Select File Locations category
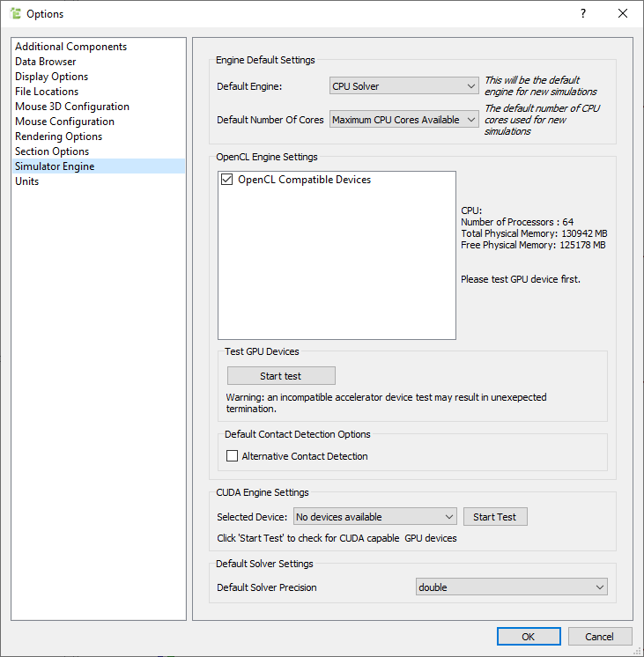This screenshot has height=657, width=644. click(47, 92)
